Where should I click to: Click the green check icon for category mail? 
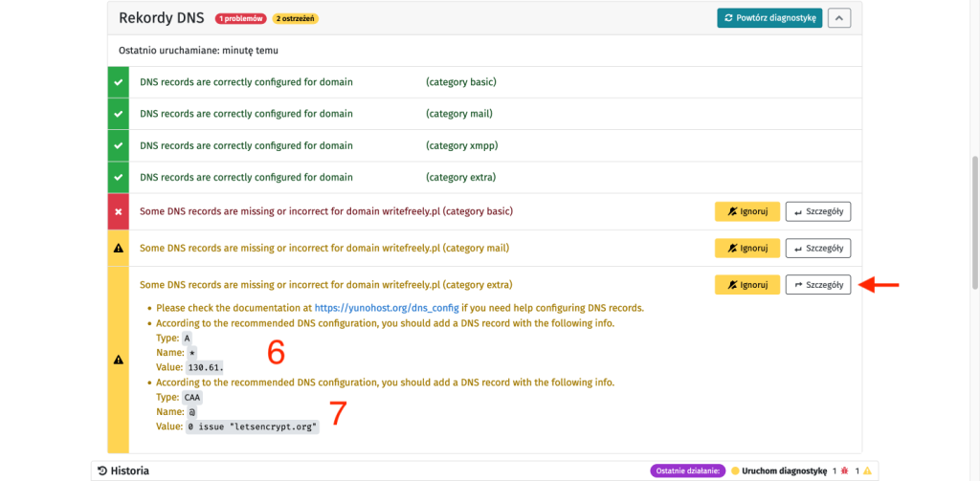117,114
